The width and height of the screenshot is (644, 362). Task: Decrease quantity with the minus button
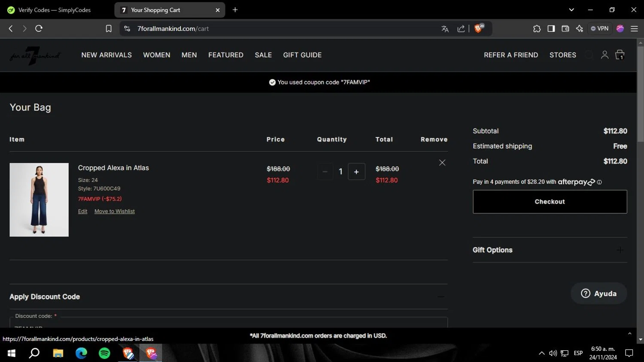pyautogui.click(x=325, y=172)
